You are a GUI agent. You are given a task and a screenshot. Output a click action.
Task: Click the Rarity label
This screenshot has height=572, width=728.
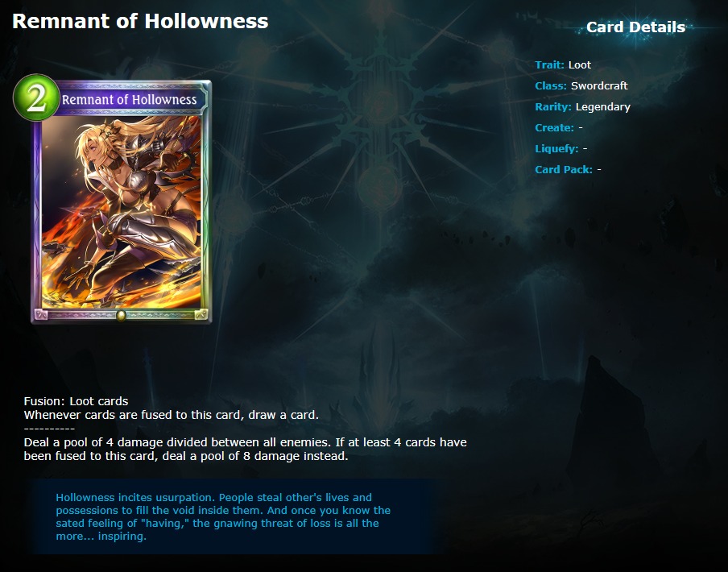tap(553, 107)
